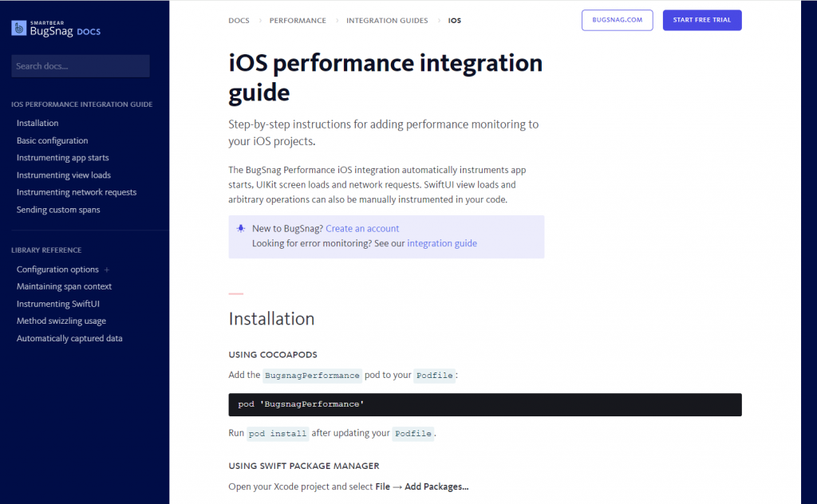The height and width of the screenshot is (504, 817).
Task: Click the bug icon in callout
Action: pyautogui.click(x=241, y=228)
